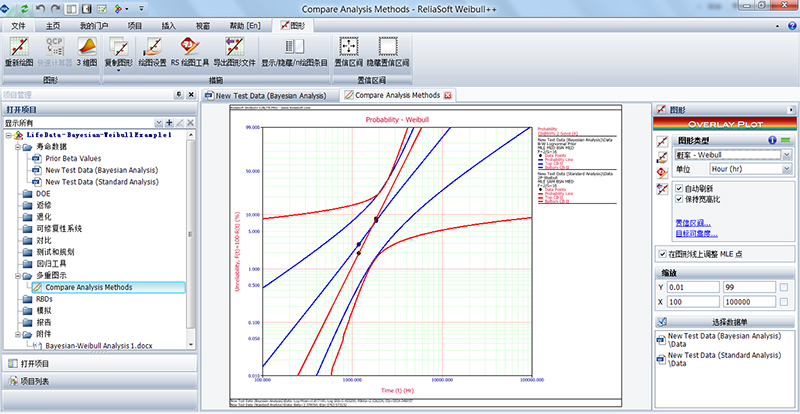Screen dimensions: 800x414
Task: Click the 置信区间... link in control panel
Action: tap(693, 223)
